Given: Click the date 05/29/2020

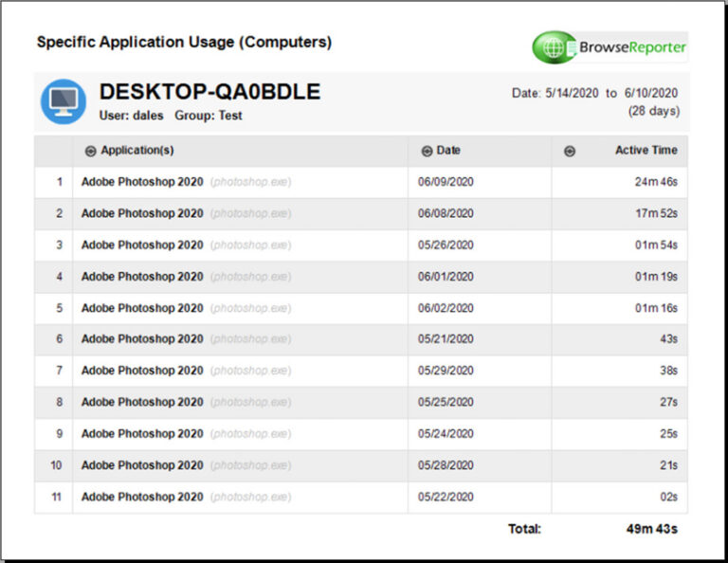Looking at the screenshot, I should (x=446, y=371).
